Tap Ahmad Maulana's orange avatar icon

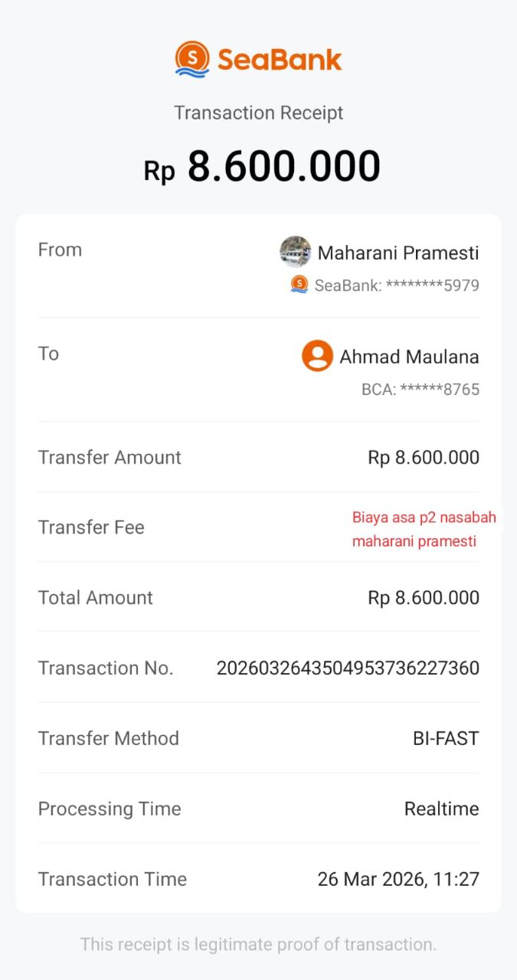tap(317, 356)
